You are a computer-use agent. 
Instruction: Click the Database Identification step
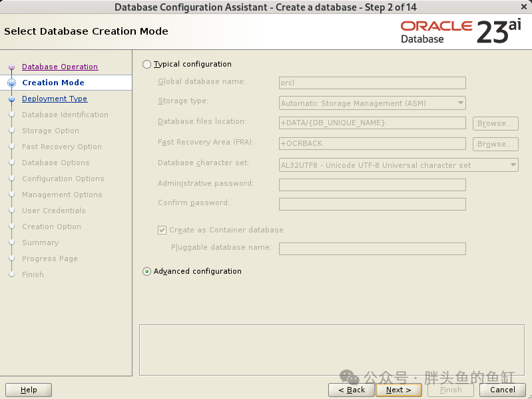tap(65, 115)
